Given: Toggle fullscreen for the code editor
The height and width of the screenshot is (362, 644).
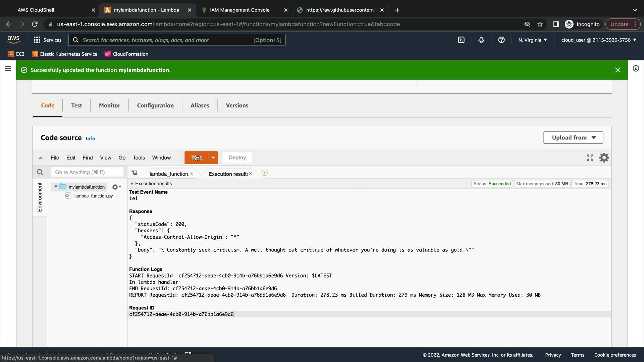Looking at the screenshot, I should coord(590,158).
